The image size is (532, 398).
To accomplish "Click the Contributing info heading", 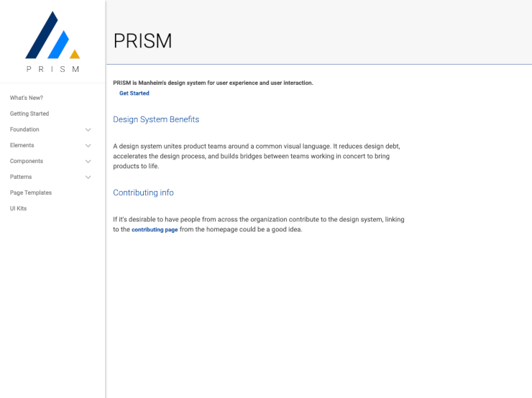I will pos(144,193).
